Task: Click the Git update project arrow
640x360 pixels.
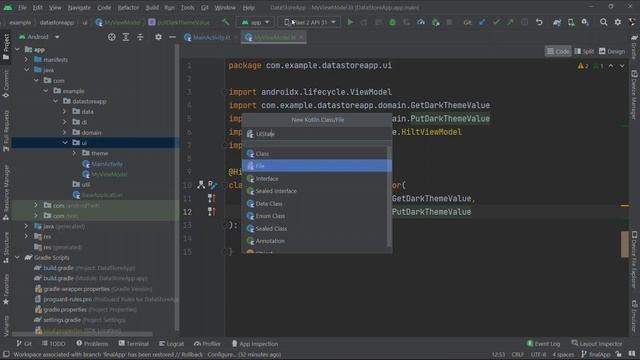Action: coord(482,22)
